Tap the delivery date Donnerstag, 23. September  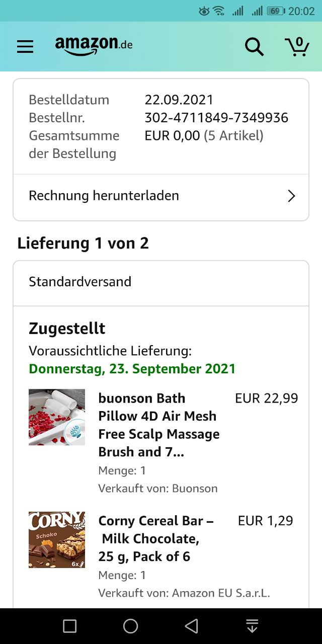point(132,369)
